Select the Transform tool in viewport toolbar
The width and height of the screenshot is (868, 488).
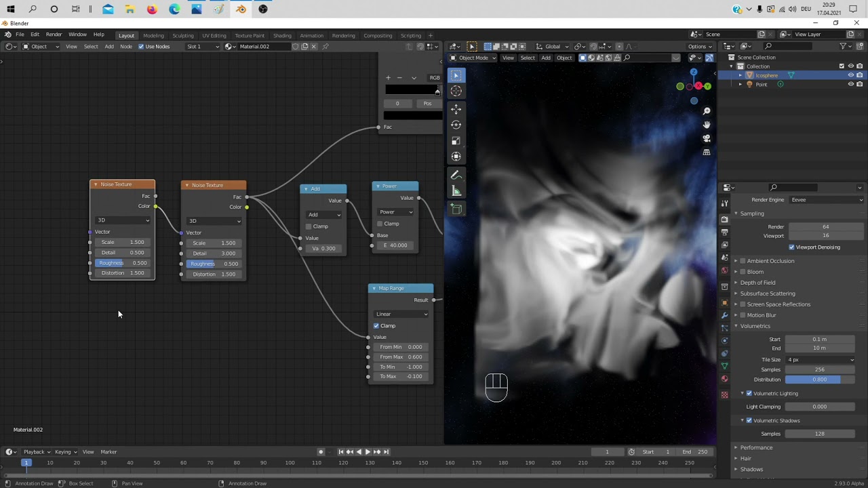(456, 157)
